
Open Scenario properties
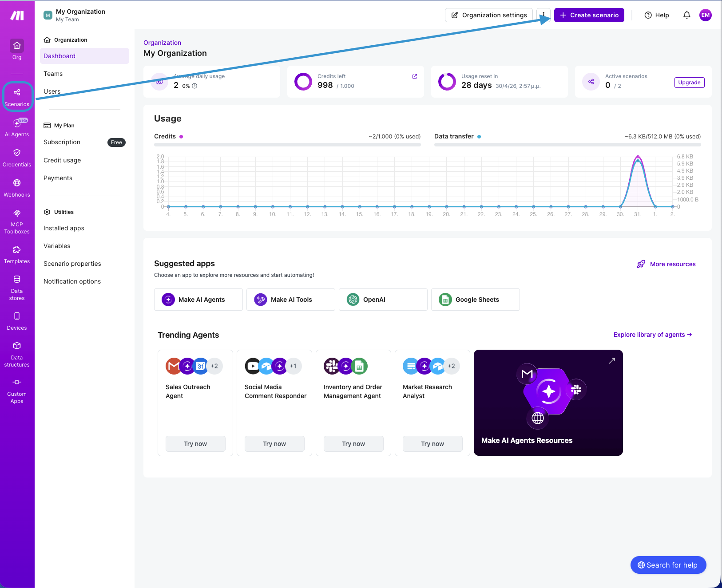pyautogui.click(x=72, y=264)
